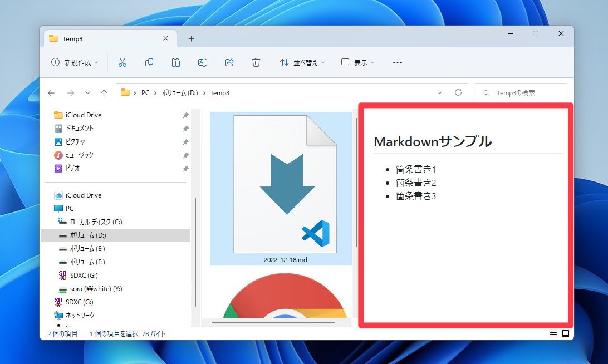Screen dimensions: 608x364
Task: Click the file list horizontal scrollbar
Action: click(x=273, y=322)
